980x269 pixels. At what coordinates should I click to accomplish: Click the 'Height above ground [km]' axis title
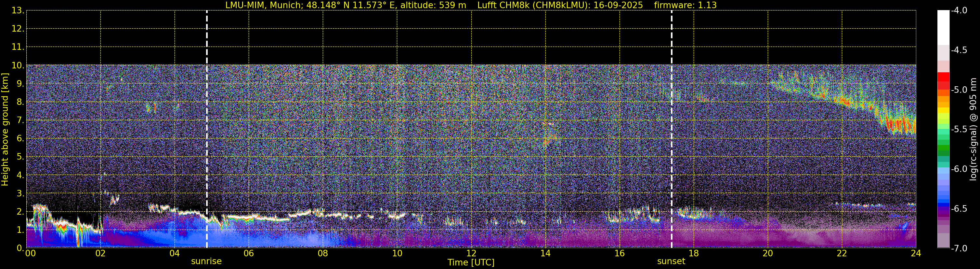click(5, 130)
